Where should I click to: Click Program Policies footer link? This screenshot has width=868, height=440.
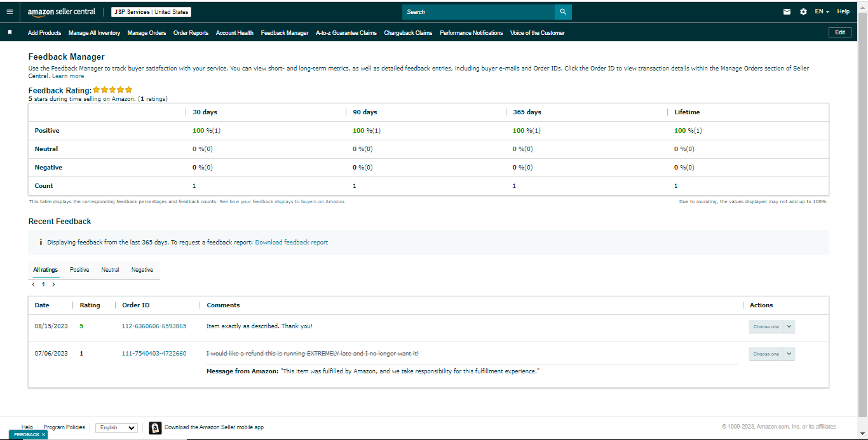pos(64,428)
